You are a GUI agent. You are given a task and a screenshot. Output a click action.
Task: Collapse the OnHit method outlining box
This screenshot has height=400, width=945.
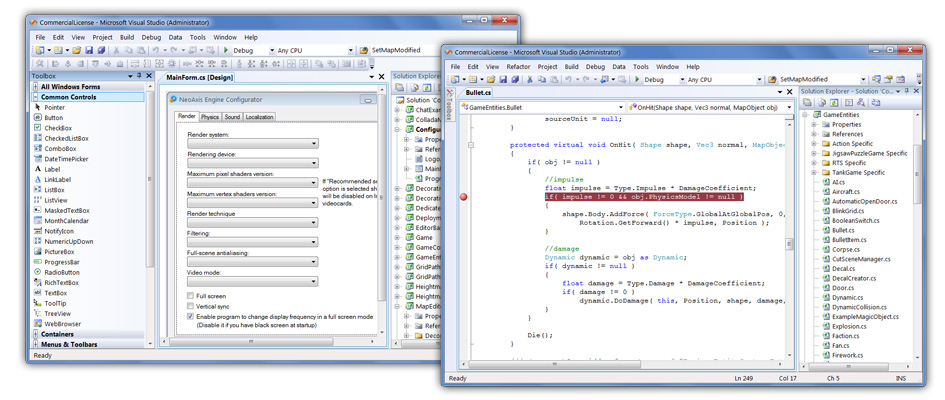click(x=471, y=145)
